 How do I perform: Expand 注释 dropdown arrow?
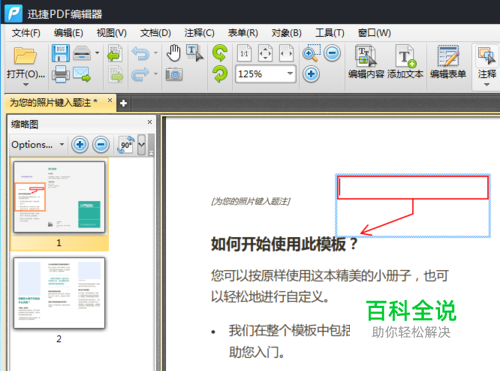click(x=487, y=85)
